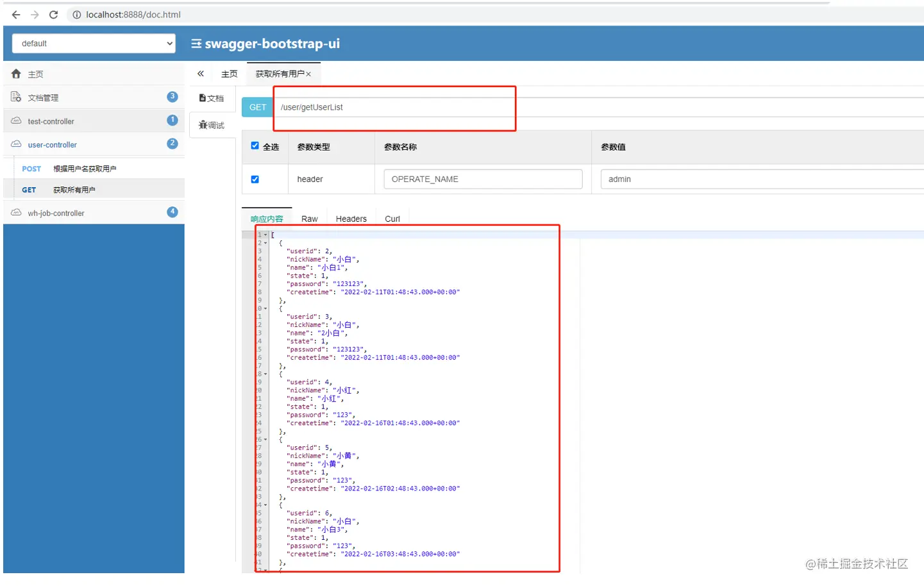The image size is (924, 586).
Task: Click the badge 3 next to 文档管理
Action: pyautogui.click(x=172, y=97)
